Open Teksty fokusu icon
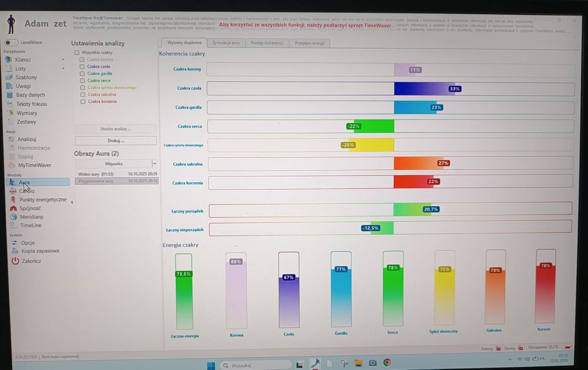Image resolution: width=588 pixels, height=370 pixels. pos(11,104)
